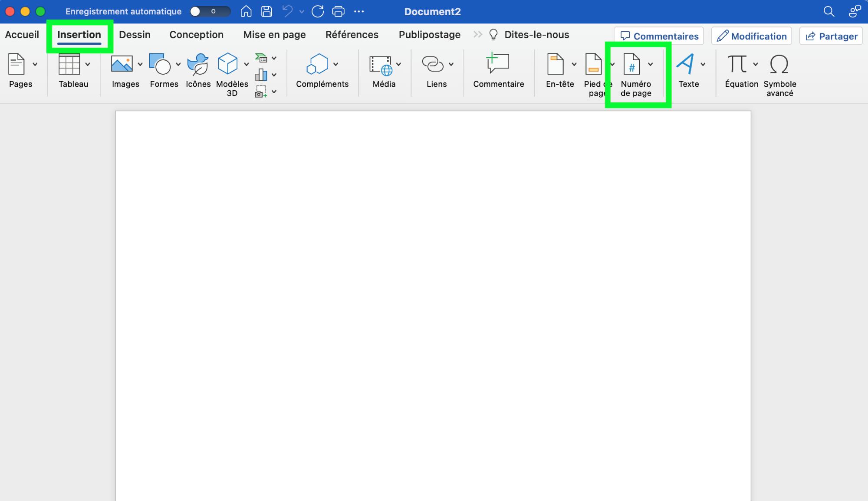Expand the Modèles 3D dropdown arrow
Viewport: 868px width, 501px height.
pos(247,64)
